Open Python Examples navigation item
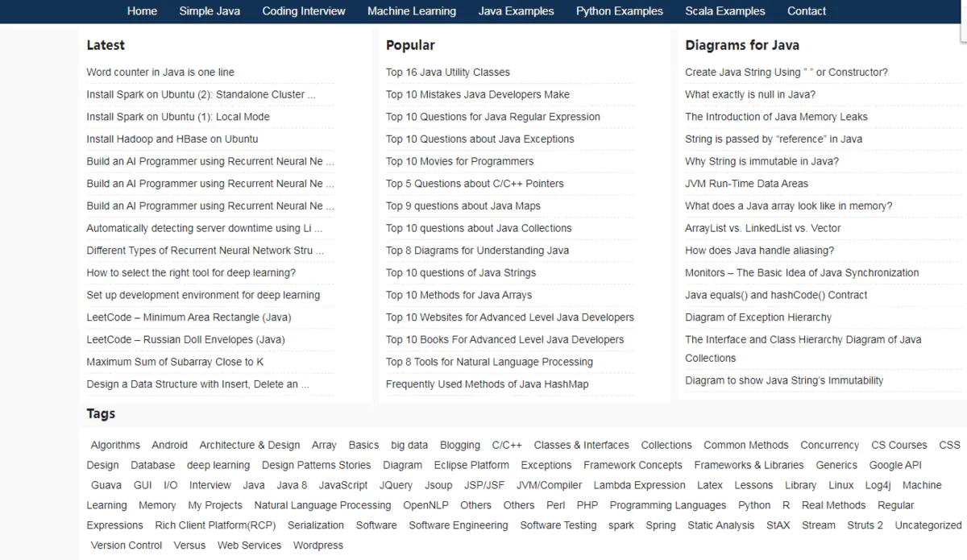Screen dimensions: 967x560 point(620,11)
